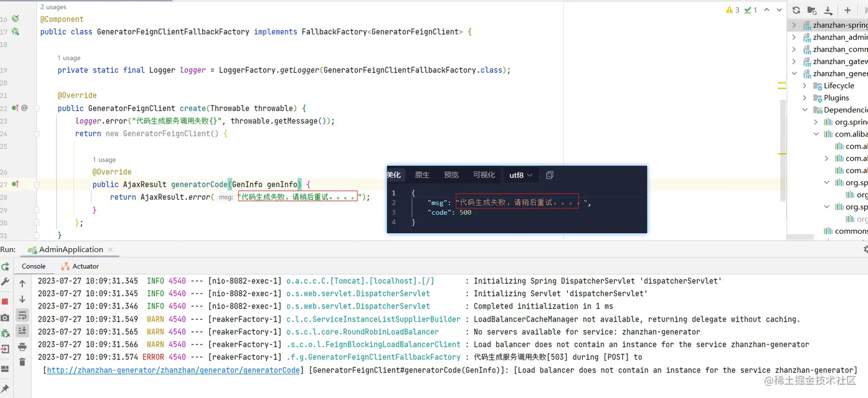The height and width of the screenshot is (398, 868).
Task: Expand zhanzhan_gatew Maven module
Action: [x=794, y=61]
